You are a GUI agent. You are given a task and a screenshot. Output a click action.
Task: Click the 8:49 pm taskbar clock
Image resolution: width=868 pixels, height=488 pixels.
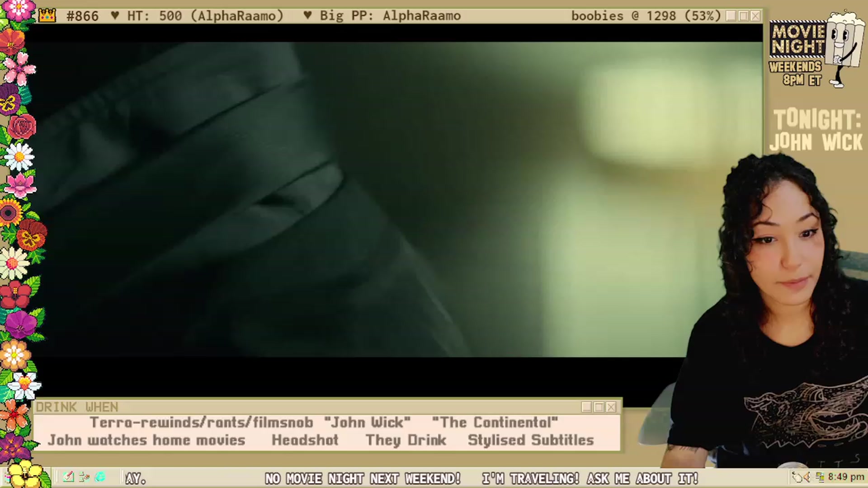click(x=846, y=477)
